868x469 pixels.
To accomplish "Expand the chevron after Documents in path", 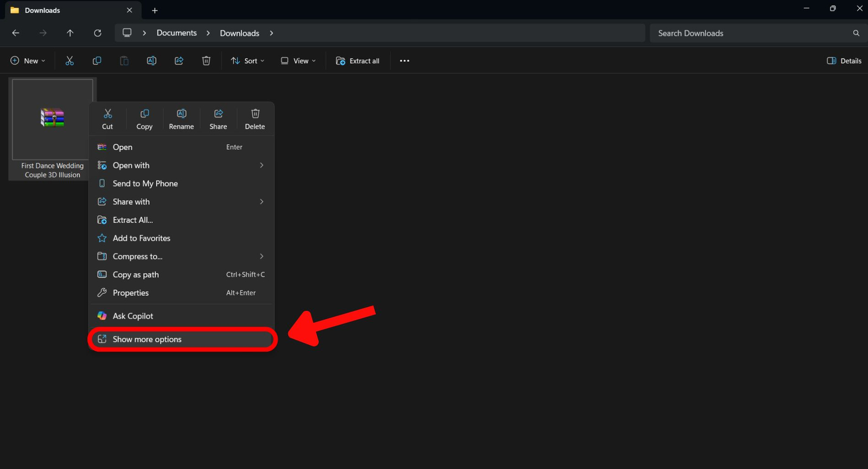I will pos(208,33).
